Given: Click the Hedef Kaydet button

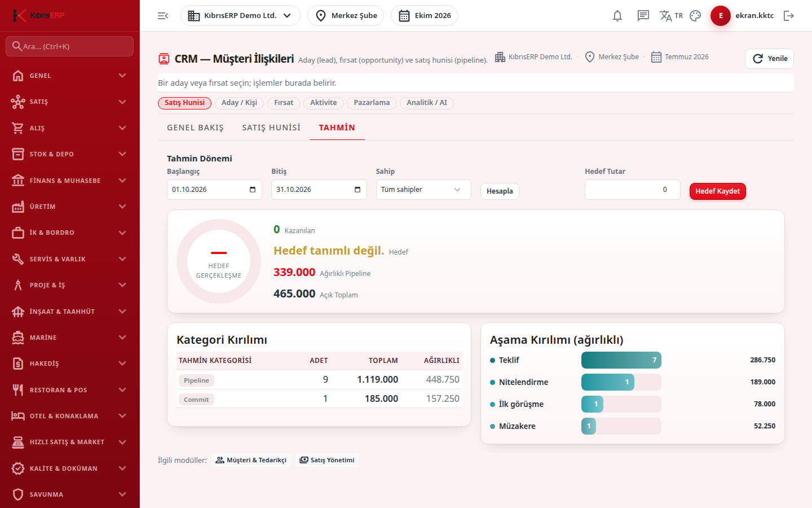Looking at the screenshot, I should [718, 191].
